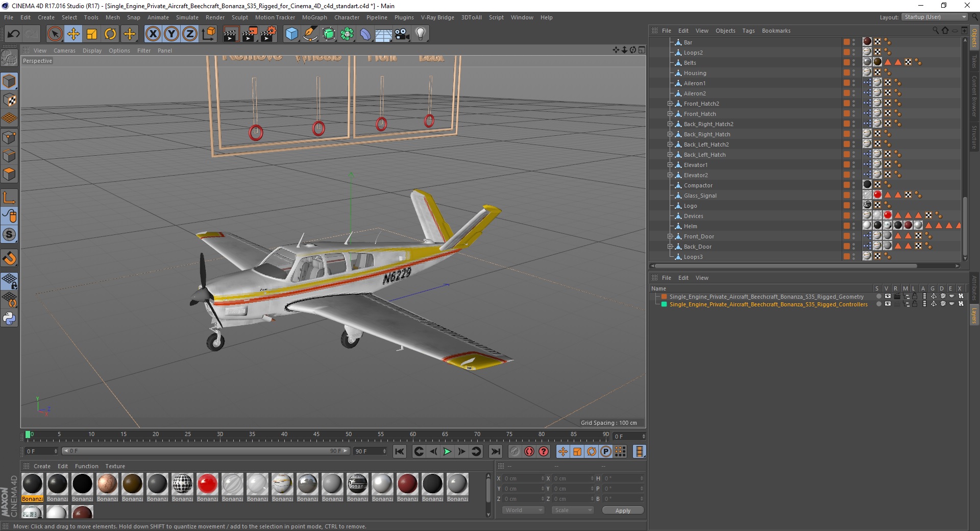Switch the coordinate system tool
This screenshot has height=531, width=980.
(208, 34)
